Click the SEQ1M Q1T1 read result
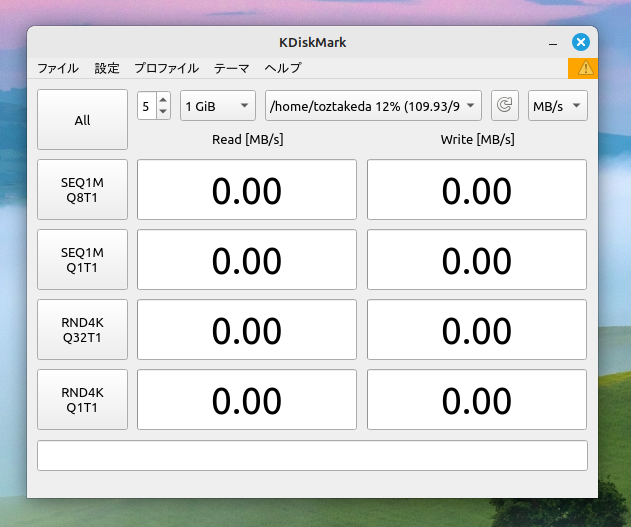 coord(247,259)
